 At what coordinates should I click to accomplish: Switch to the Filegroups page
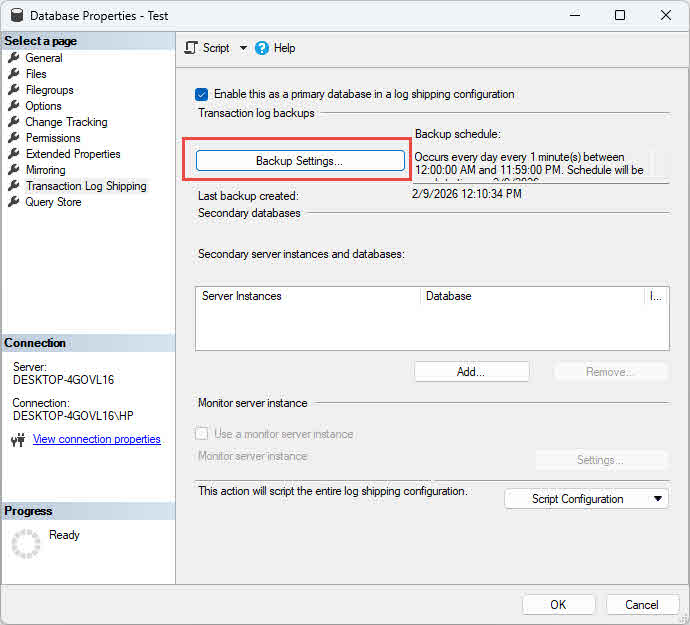coord(49,90)
